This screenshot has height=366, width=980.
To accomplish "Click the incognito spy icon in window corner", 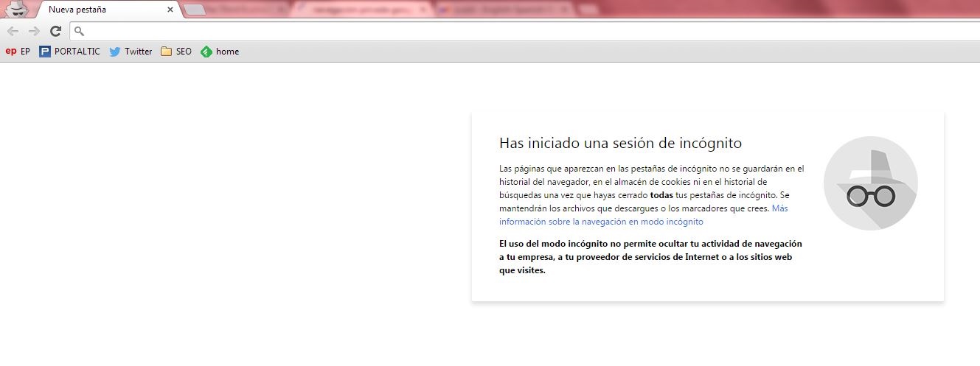I will pyautogui.click(x=16, y=9).
